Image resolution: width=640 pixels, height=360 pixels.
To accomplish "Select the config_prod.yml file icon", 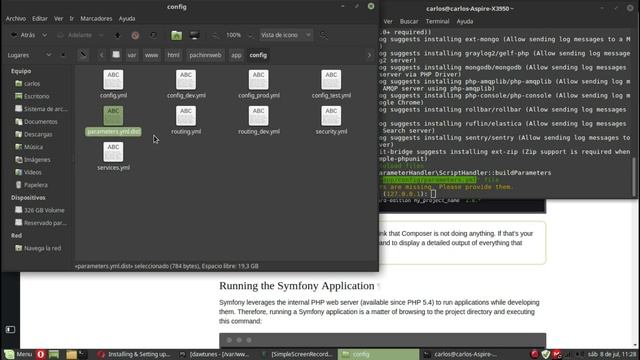I will [258, 80].
